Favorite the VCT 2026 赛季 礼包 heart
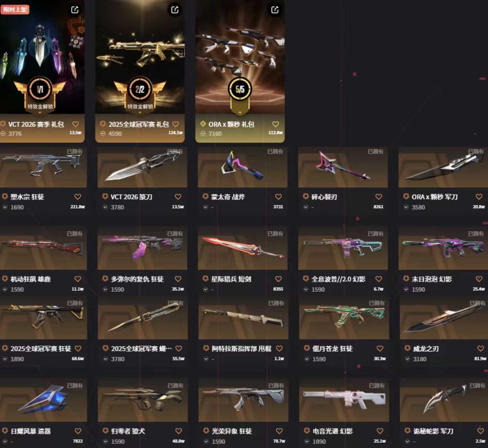 tap(75, 124)
